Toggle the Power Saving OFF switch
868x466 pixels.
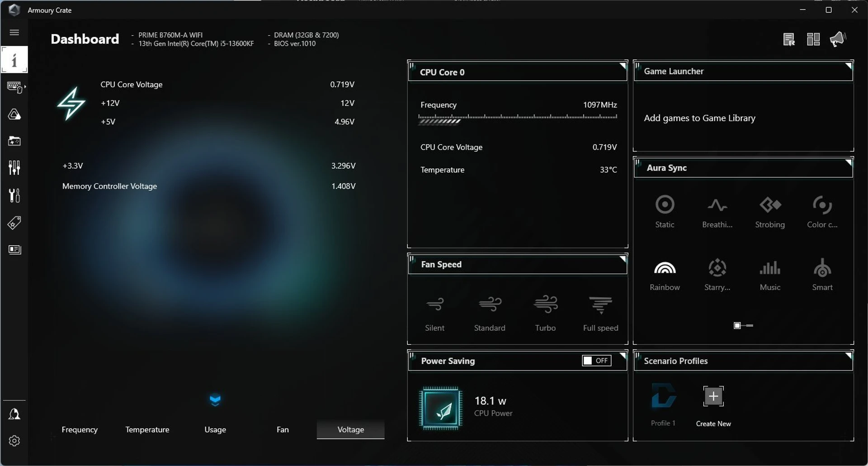(x=596, y=361)
